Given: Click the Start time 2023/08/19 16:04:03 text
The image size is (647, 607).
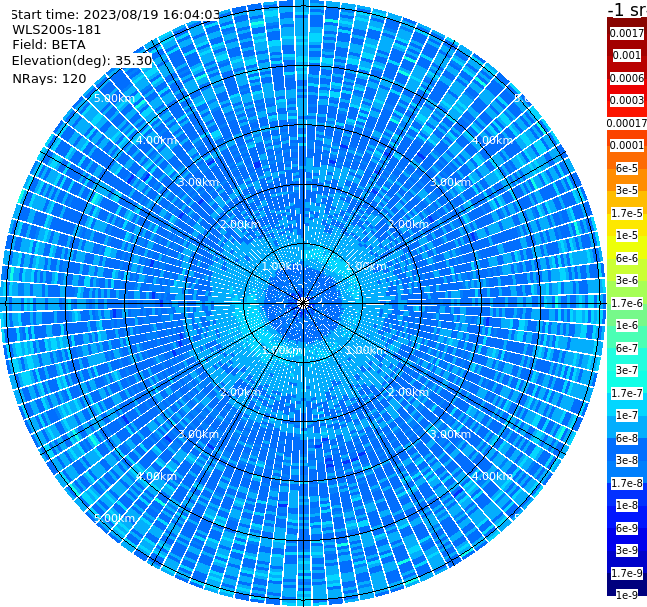Looking at the screenshot, I should (x=116, y=15).
